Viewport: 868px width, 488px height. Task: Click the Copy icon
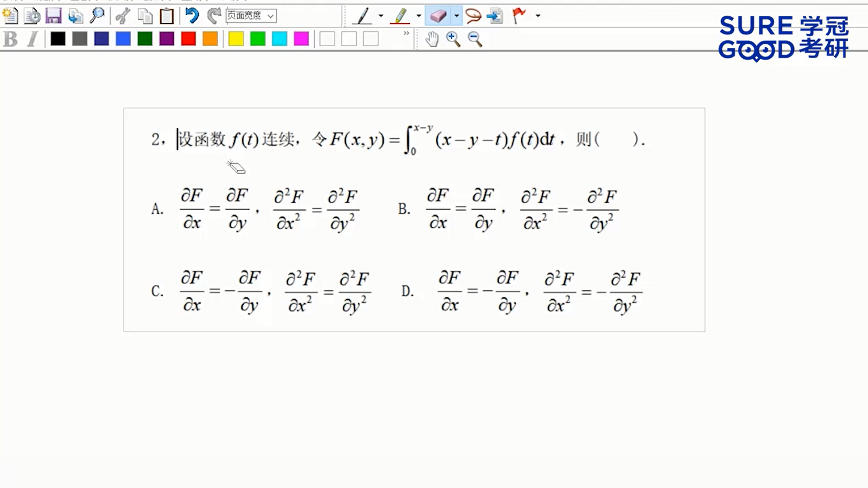pos(145,16)
